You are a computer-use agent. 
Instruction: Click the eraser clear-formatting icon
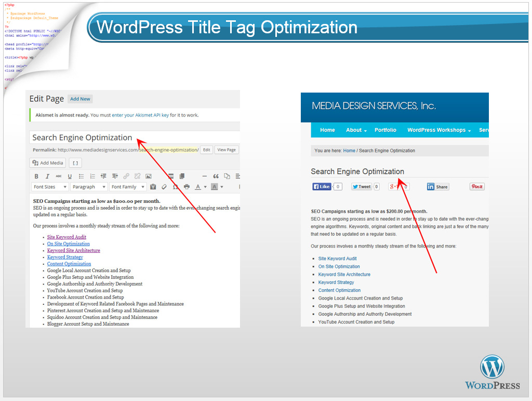tap(164, 187)
